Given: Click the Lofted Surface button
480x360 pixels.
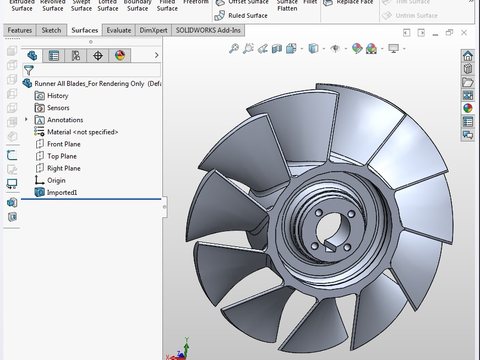Looking at the screenshot, I should 108,6.
